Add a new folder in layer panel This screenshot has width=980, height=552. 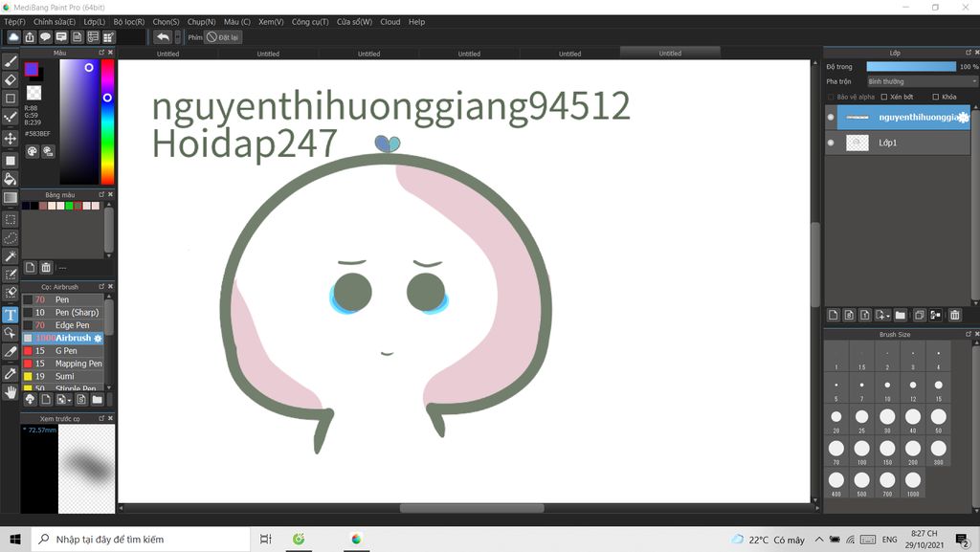(900, 315)
